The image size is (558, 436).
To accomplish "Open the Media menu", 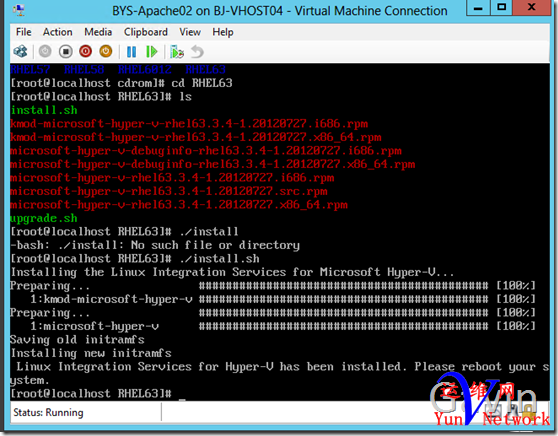I will 98,32.
